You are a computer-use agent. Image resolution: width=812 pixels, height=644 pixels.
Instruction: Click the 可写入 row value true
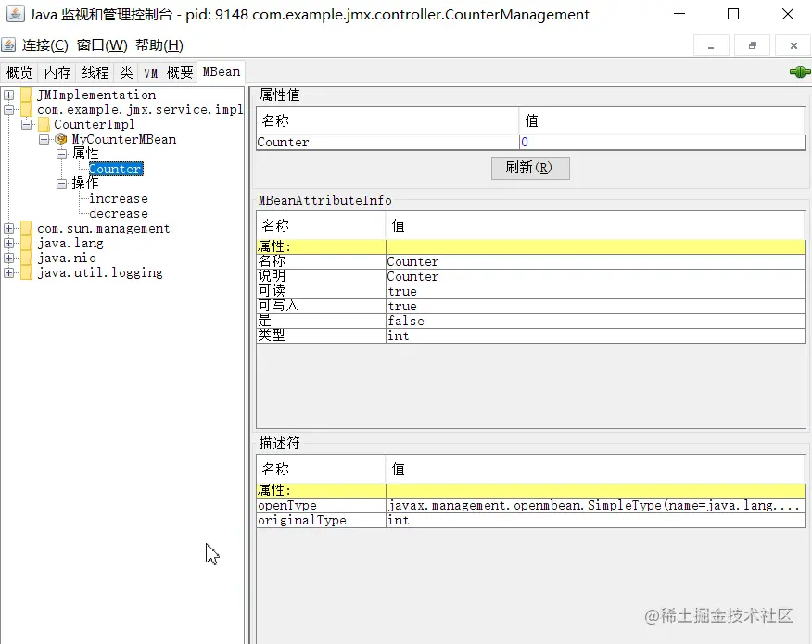595,307
